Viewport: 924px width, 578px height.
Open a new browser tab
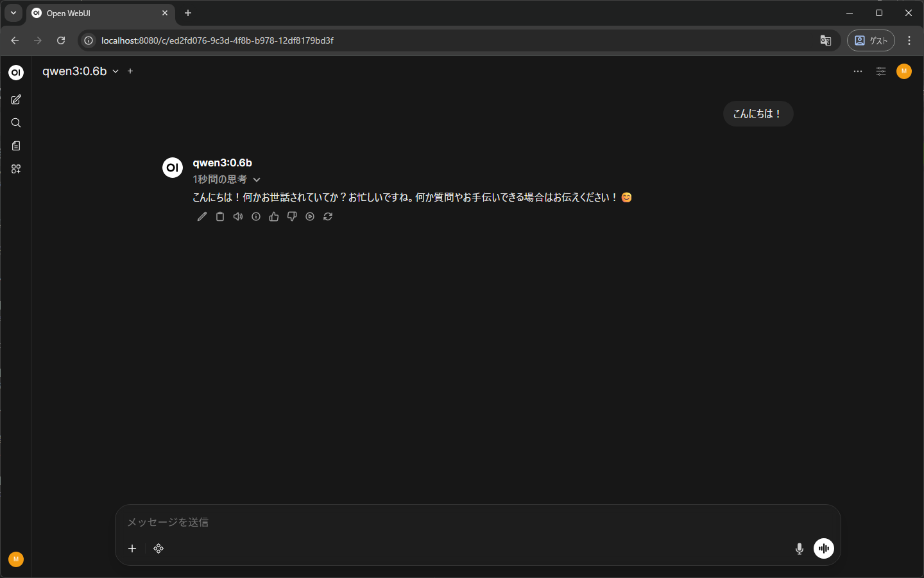[x=188, y=13]
